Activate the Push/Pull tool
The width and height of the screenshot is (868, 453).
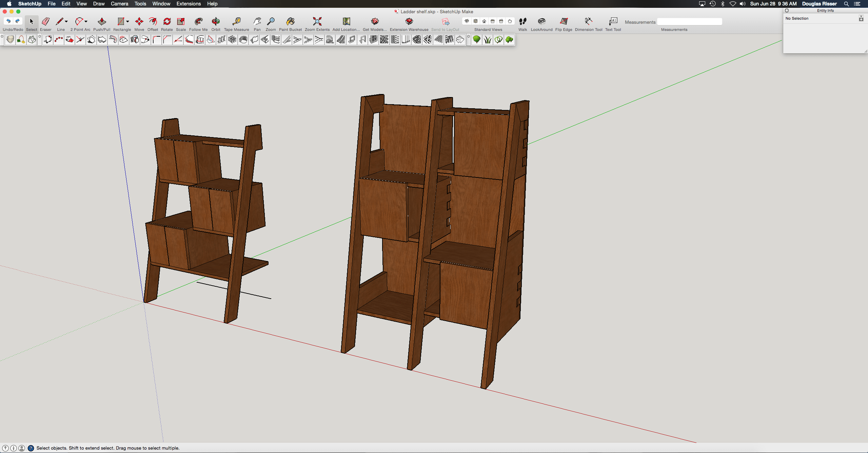[x=102, y=22]
